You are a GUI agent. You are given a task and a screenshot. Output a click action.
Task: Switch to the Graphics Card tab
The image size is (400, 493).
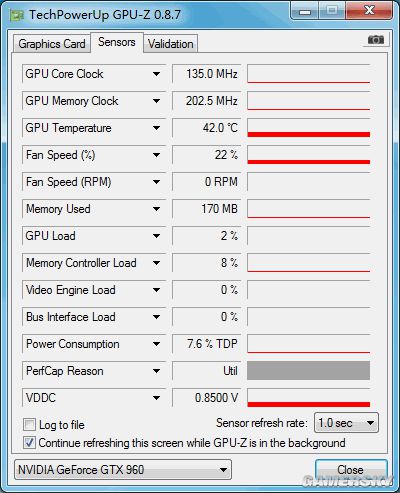coord(52,44)
